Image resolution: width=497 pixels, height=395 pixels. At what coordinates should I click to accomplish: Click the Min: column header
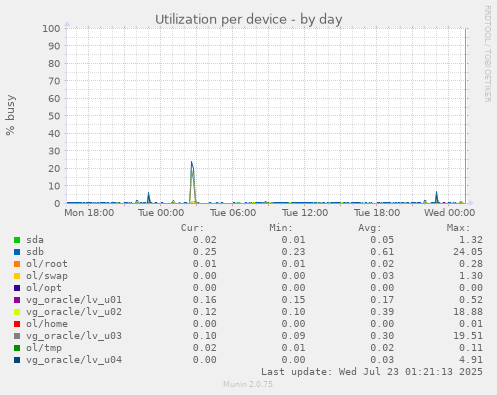pos(281,228)
